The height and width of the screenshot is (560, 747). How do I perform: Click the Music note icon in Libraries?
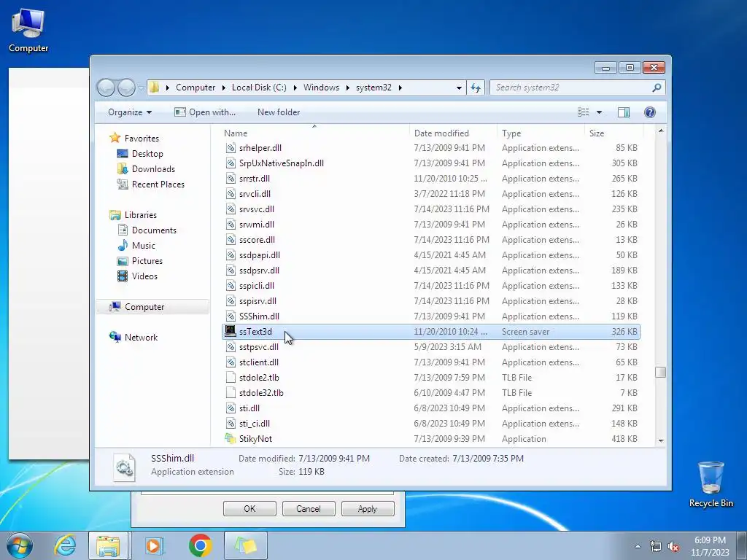(123, 245)
